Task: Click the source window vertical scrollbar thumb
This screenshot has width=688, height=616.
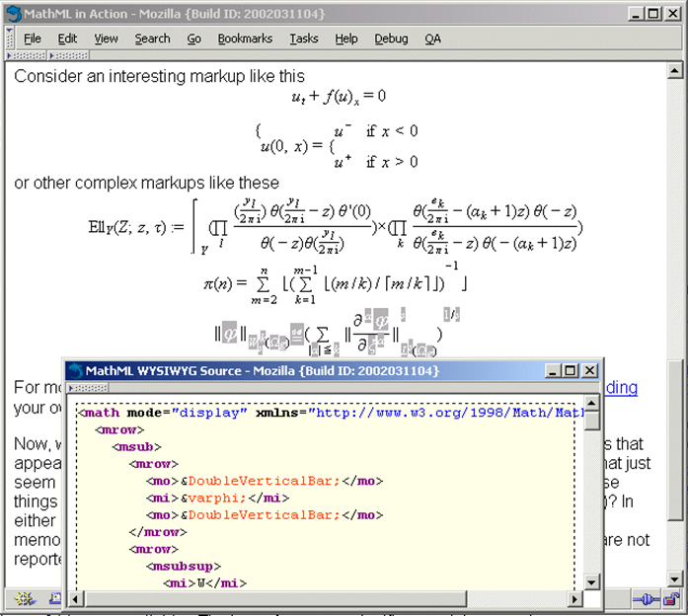Action: click(591, 421)
